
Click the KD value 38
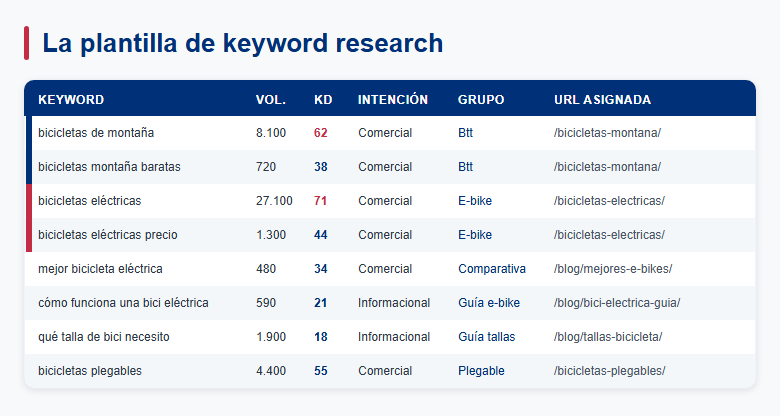coord(321,167)
